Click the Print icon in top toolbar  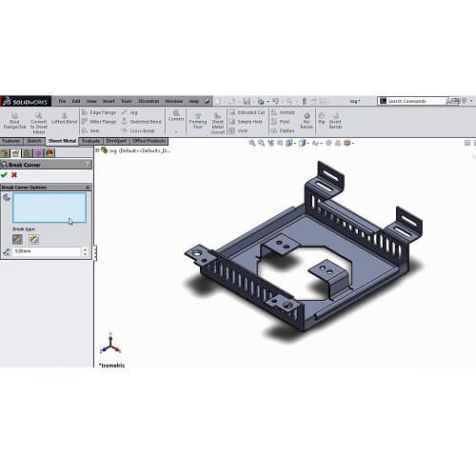click(261, 101)
